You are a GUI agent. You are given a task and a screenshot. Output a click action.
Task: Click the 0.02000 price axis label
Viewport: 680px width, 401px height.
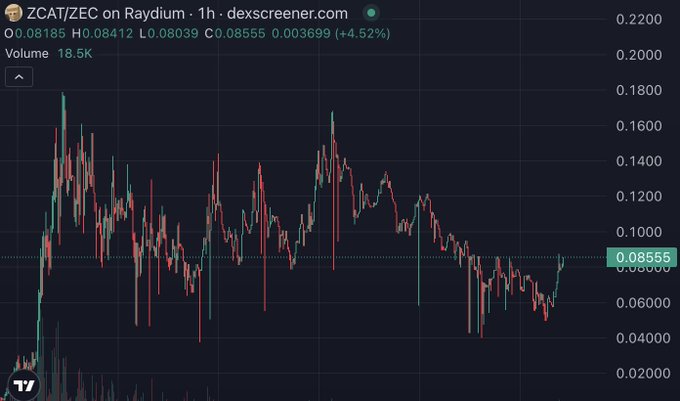(643, 373)
